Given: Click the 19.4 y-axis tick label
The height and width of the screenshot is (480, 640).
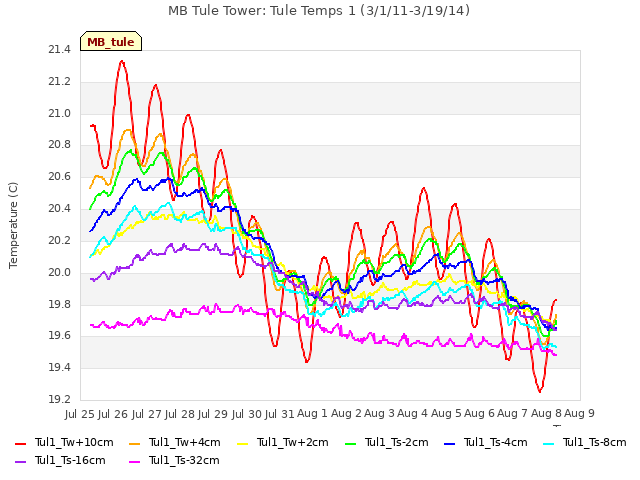Looking at the screenshot, I should tap(59, 367).
